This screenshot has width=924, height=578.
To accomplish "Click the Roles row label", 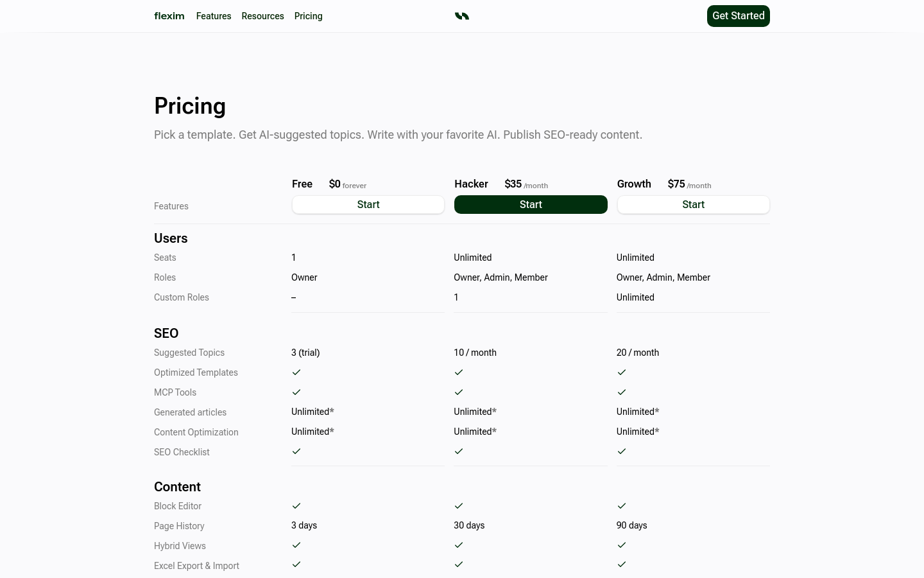I will point(165,277).
